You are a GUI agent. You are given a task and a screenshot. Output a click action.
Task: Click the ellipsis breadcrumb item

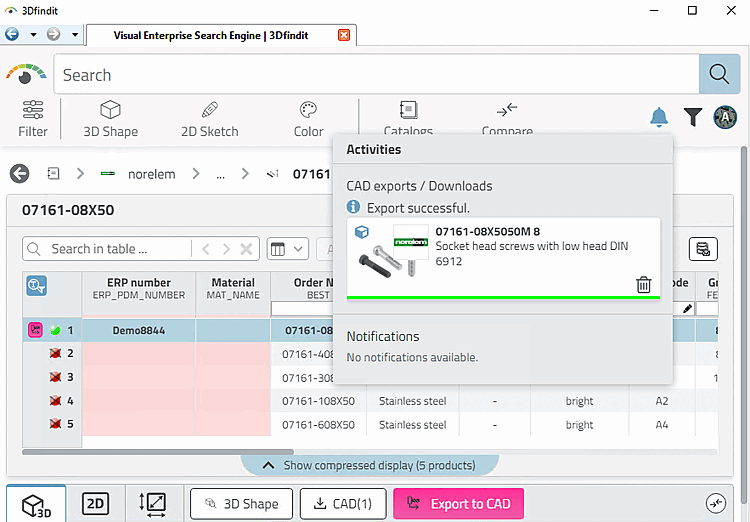[221, 176]
